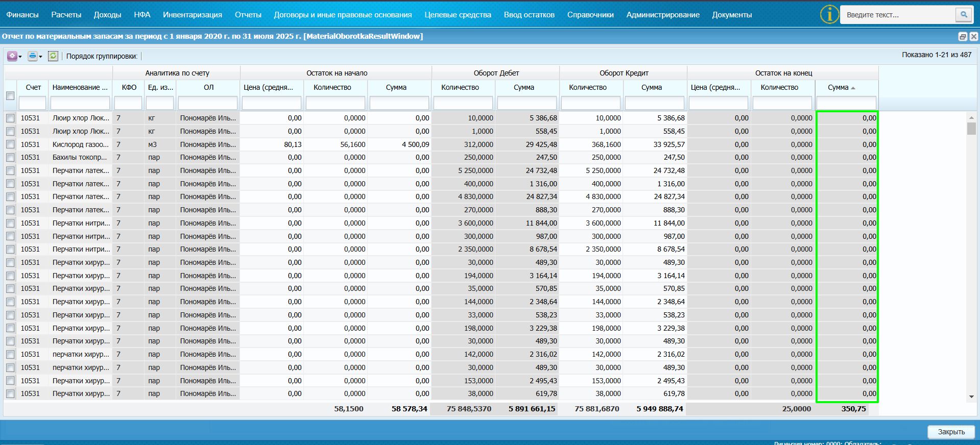The width and height of the screenshot is (980, 445).
Task: Restore the report window size icon
Action: pos(963,36)
